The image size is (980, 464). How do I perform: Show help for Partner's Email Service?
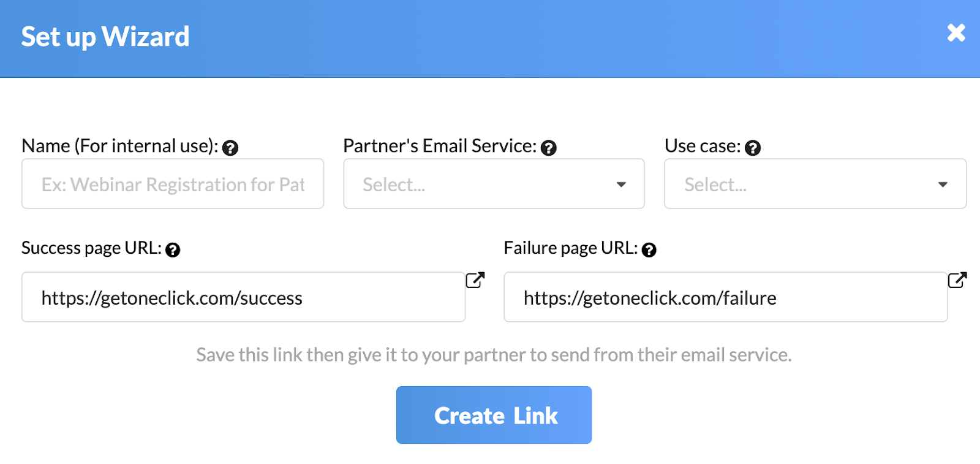point(549,148)
